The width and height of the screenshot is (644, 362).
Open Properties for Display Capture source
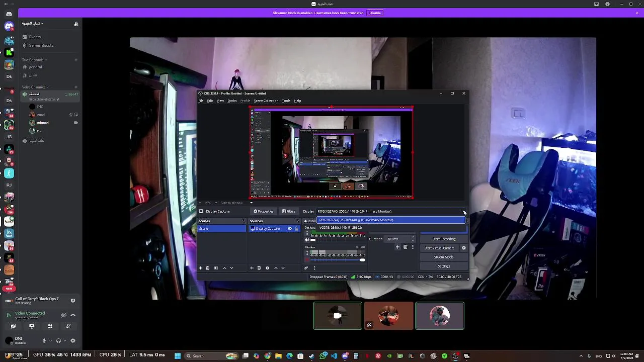pyautogui.click(x=263, y=211)
